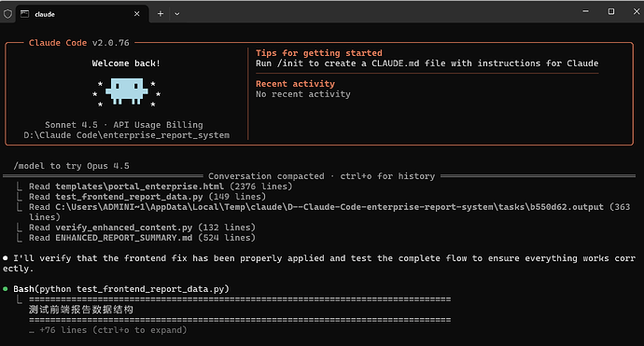Open a new terminal tab with plus
The image size is (644, 346).
point(161,14)
